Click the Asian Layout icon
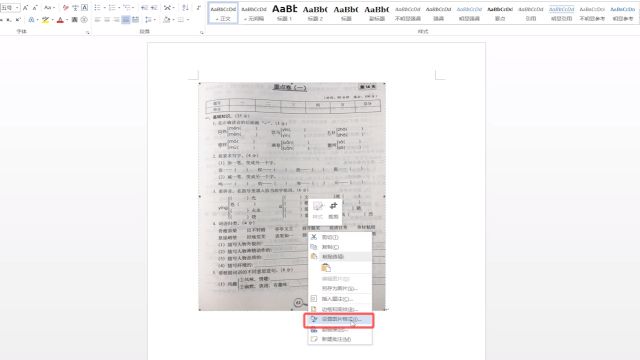The height and width of the screenshot is (360, 640). pos(167,8)
